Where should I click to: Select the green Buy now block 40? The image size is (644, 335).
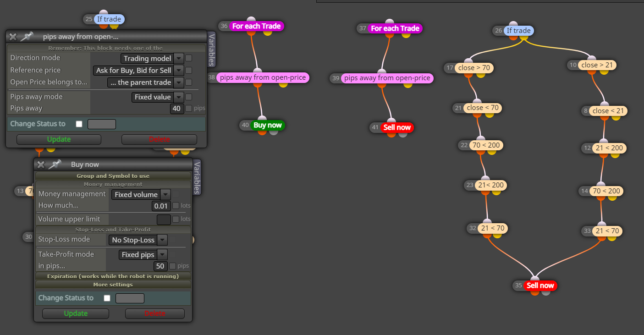click(268, 125)
